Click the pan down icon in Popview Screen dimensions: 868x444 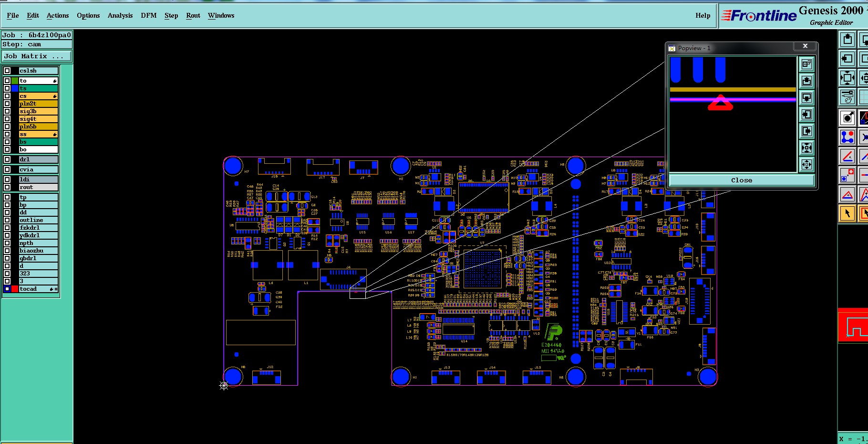[x=806, y=98]
